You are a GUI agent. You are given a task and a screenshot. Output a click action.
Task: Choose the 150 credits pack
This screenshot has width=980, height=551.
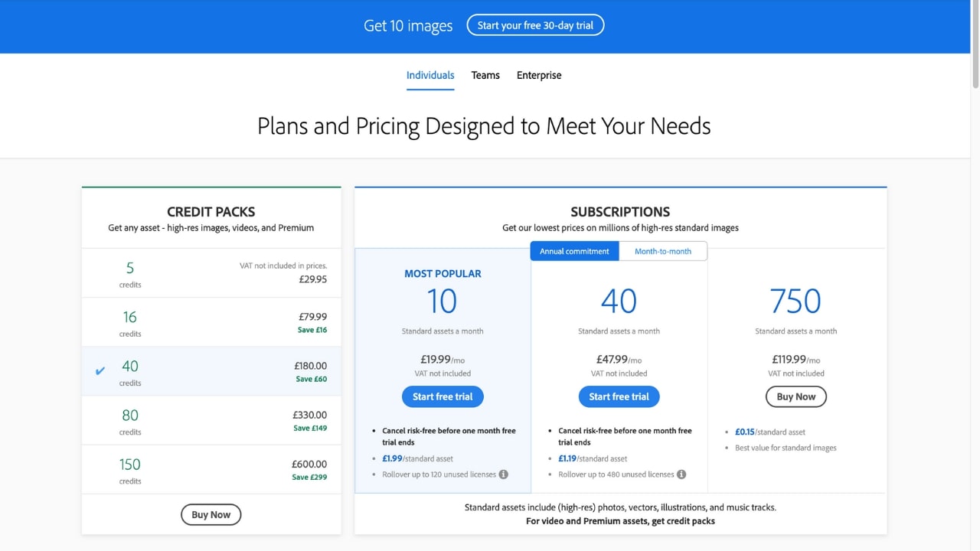pyautogui.click(x=211, y=469)
